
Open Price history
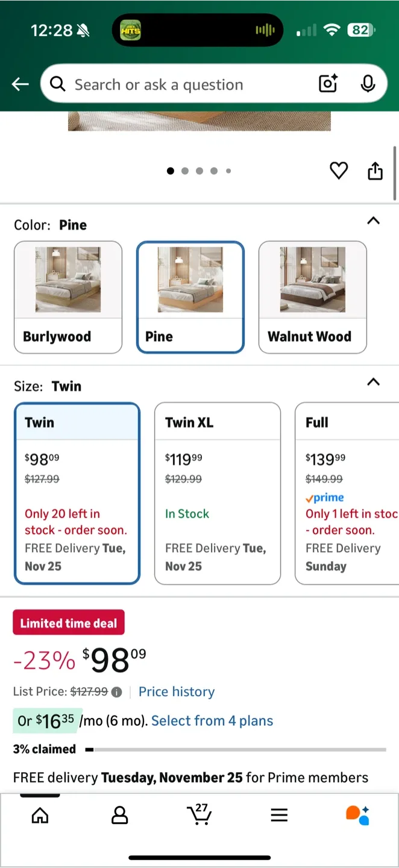click(176, 691)
